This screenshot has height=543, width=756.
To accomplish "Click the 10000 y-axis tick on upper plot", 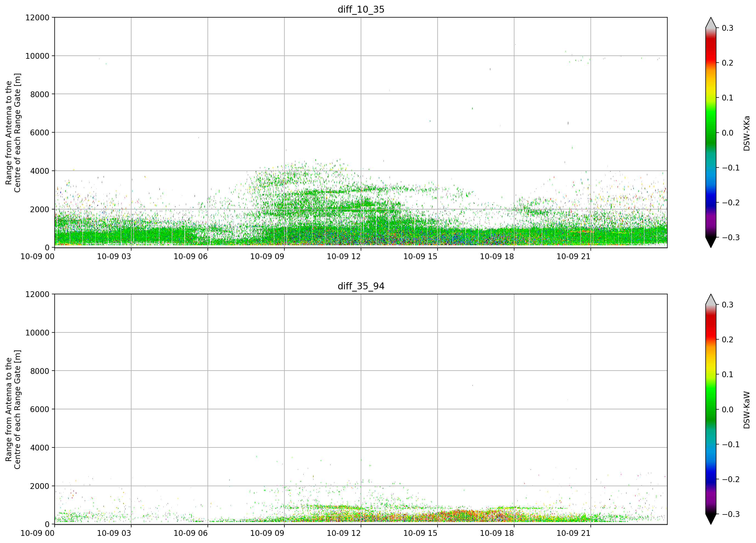I will tap(37, 56).
